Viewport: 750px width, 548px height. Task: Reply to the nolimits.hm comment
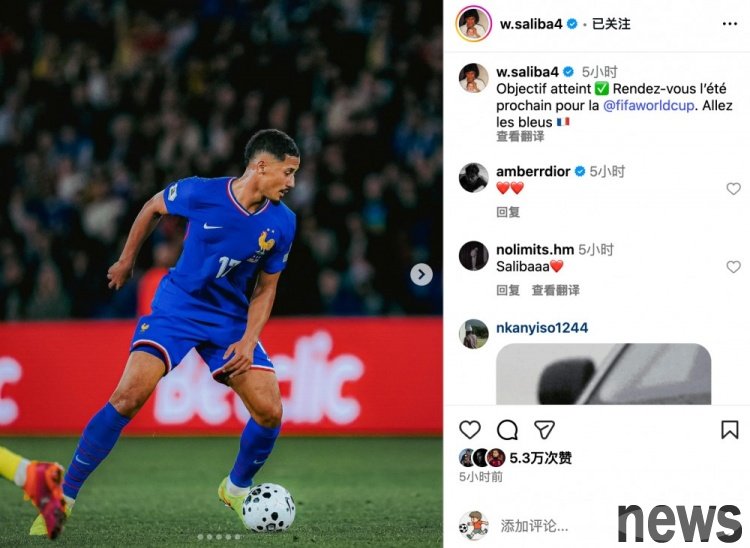(508, 290)
